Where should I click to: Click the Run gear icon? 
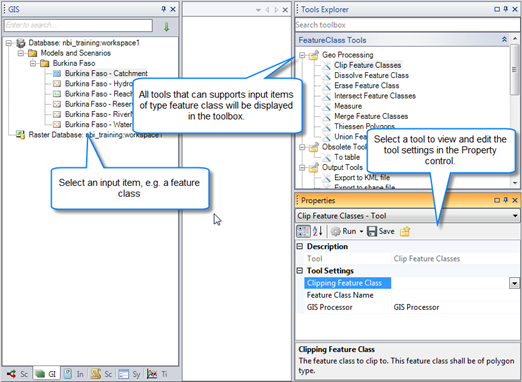(336, 231)
